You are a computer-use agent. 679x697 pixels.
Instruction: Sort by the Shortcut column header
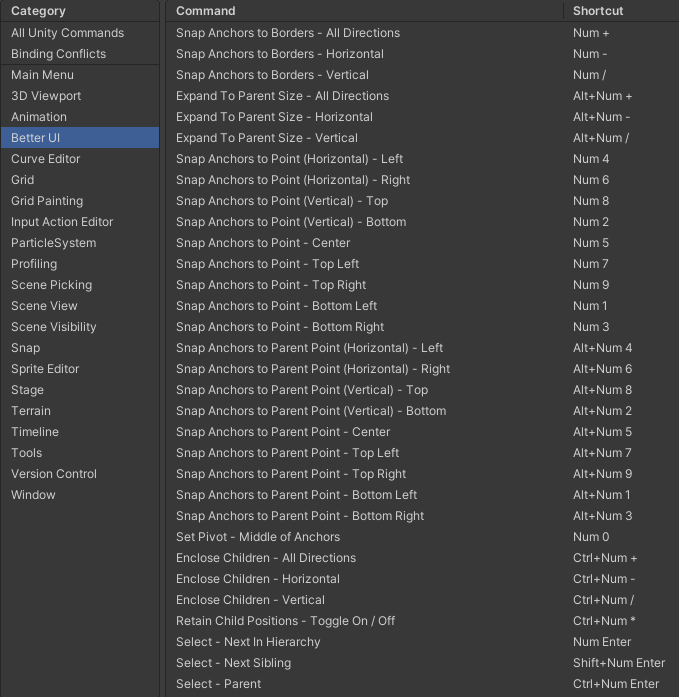(598, 11)
